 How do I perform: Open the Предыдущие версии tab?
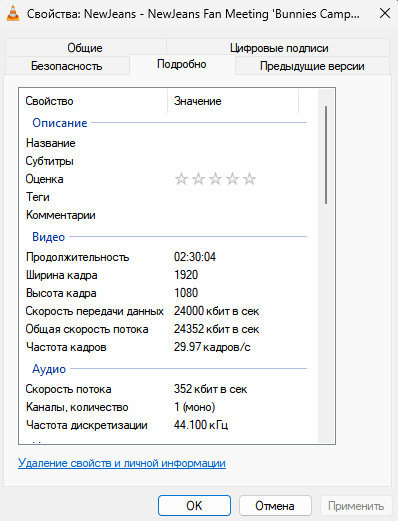pyautogui.click(x=312, y=66)
